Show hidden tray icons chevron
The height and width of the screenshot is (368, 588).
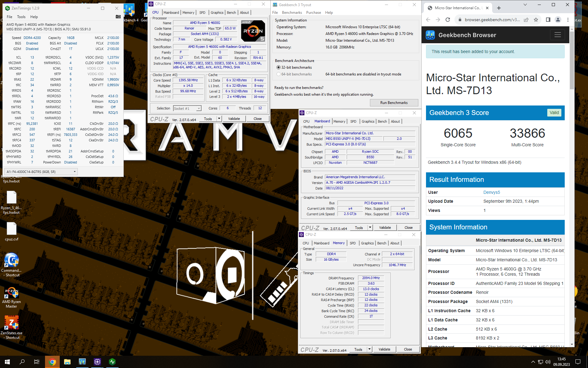pos(533,362)
